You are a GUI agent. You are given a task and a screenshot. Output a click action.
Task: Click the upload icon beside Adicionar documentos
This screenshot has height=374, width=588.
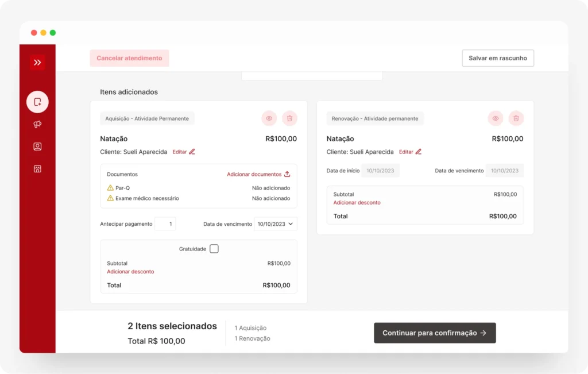[x=287, y=174]
